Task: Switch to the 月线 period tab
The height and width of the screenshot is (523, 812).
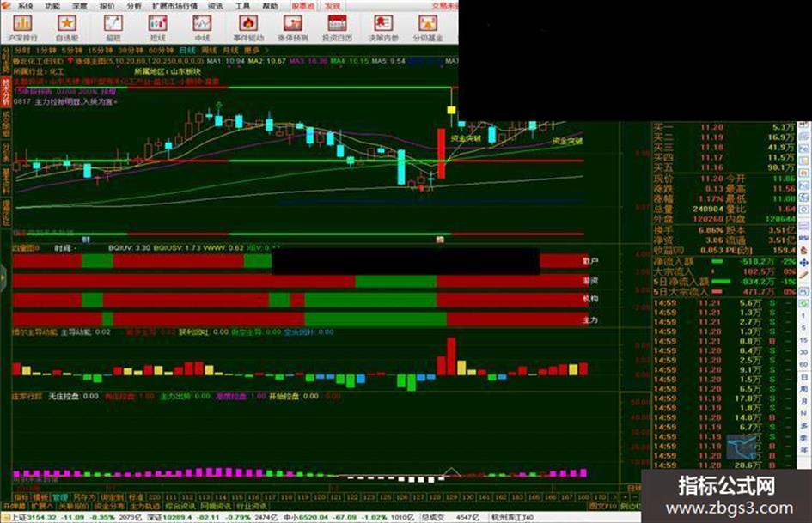Action: 230,50
